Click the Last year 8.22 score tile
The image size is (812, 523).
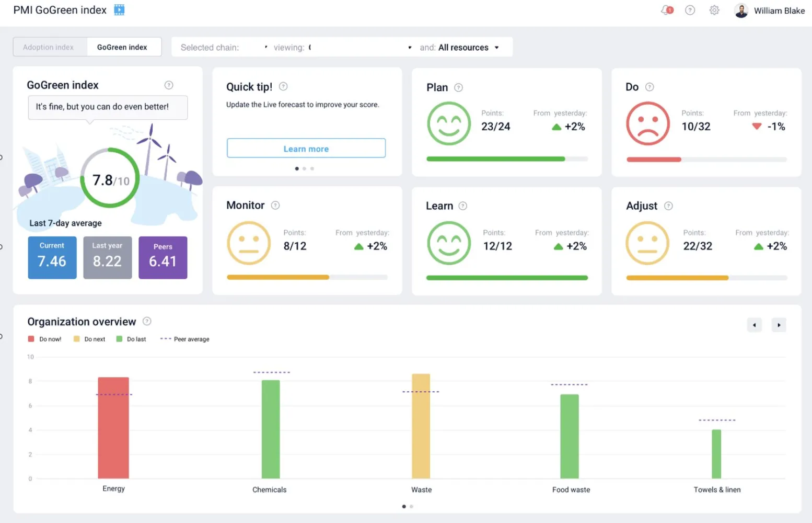108,257
